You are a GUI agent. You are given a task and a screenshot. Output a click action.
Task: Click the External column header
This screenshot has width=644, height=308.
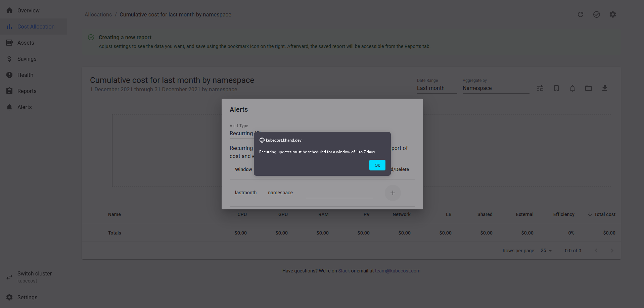point(525,214)
